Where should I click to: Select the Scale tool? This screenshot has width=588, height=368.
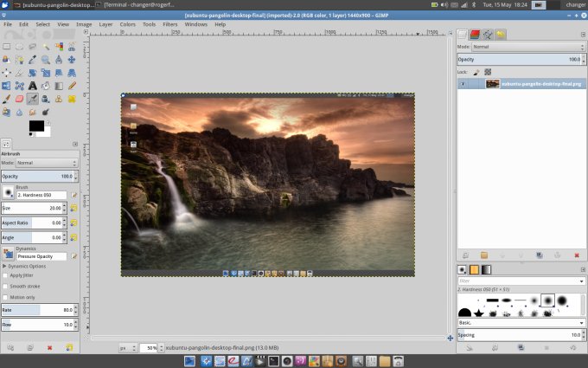(46, 73)
